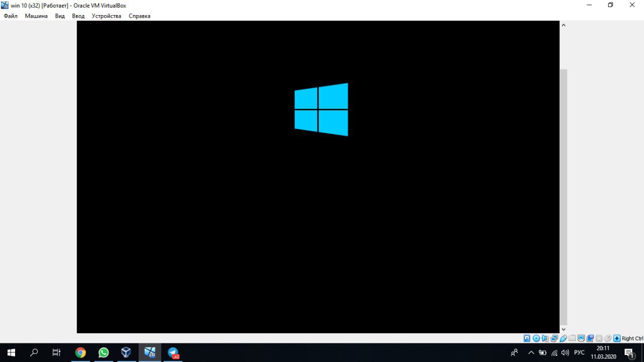This screenshot has width=644, height=362.
Task: Open the Файл menu
Action: coord(11,16)
